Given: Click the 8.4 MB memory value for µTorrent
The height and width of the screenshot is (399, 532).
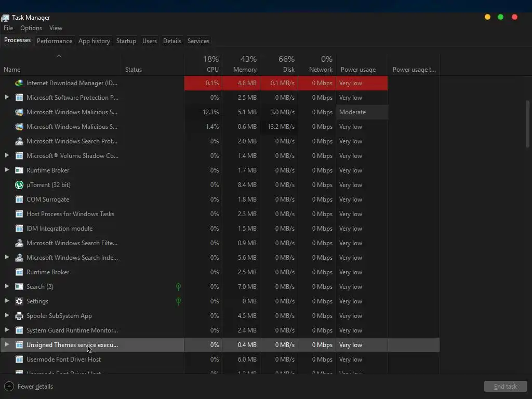Looking at the screenshot, I should [x=247, y=185].
